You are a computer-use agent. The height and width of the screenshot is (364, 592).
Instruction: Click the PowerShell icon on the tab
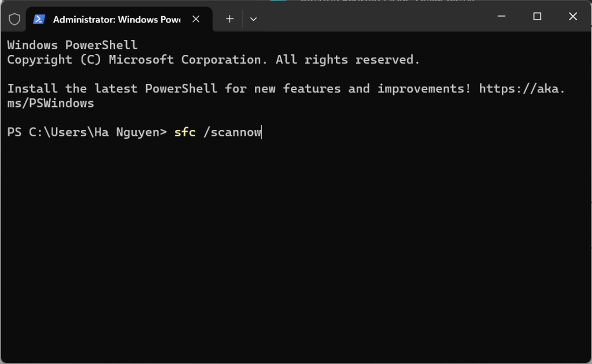click(39, 19)
